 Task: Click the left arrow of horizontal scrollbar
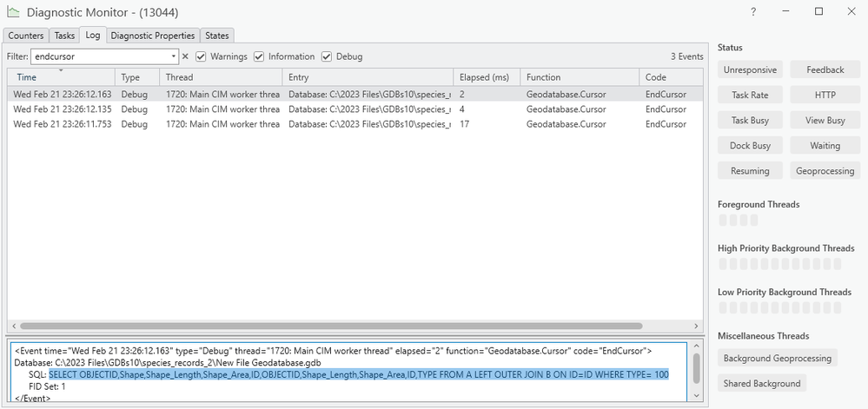pos(14,326)
